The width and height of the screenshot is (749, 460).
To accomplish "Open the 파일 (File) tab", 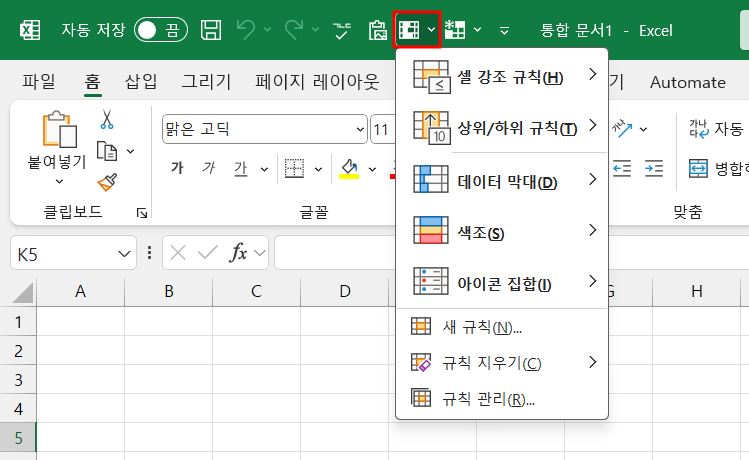I will 39,82.
